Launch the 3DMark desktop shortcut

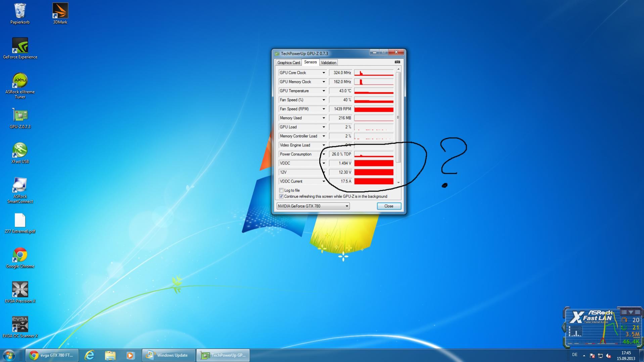60,13
